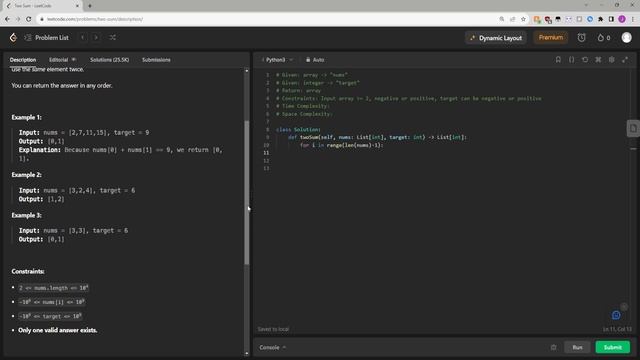The width and height of the screenshot is (640, 360).
Task: Open the Chrome profile avatar
Action: (x=622, y=19)
